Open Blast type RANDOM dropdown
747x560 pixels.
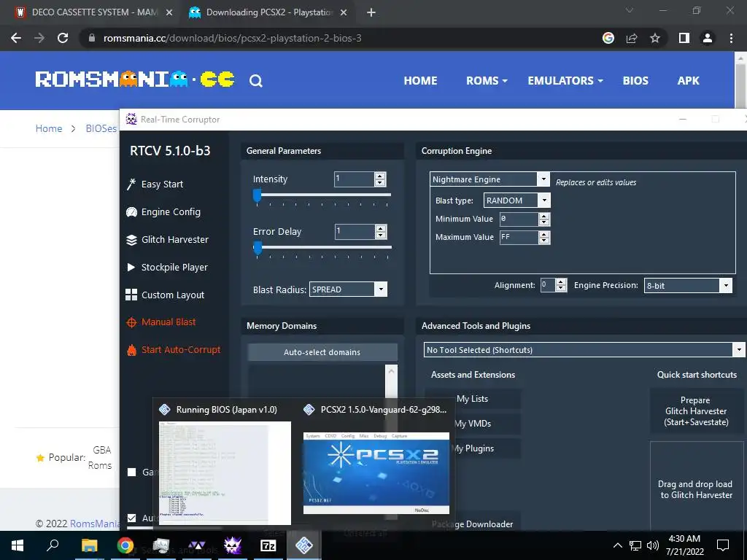(x=544, y=201)
